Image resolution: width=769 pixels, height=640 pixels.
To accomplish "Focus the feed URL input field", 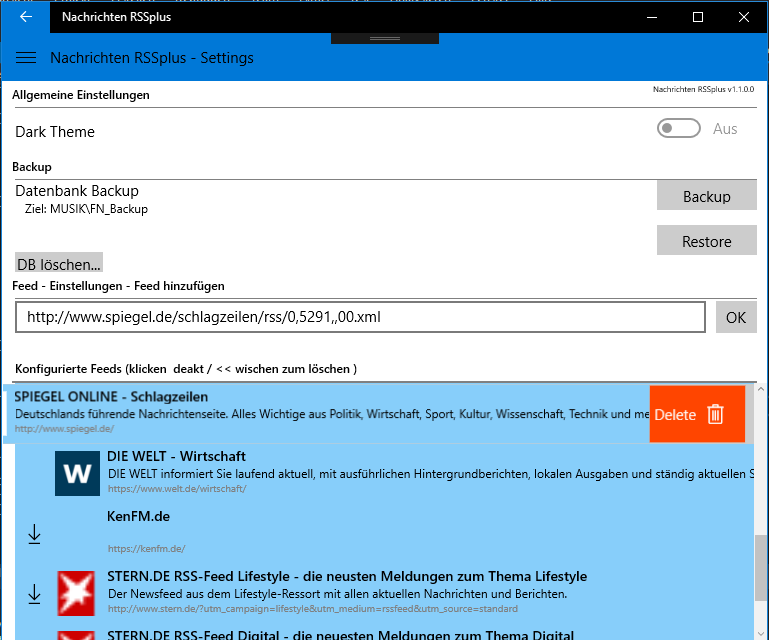I will pyautogui.click(x=360, y=317).
